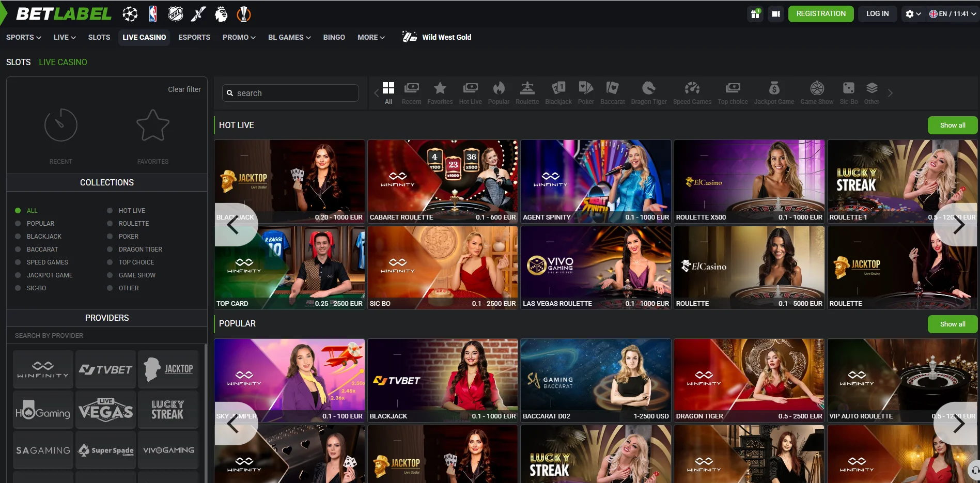Expand the BL GAMES menu dropdown

click(x=289, y=37)
